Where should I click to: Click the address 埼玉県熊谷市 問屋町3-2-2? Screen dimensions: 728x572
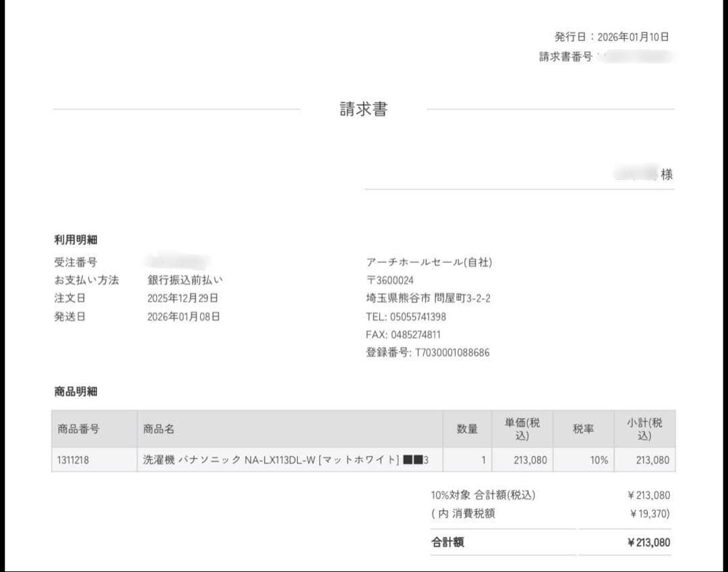pyautogui.click(x=428, y=298)
